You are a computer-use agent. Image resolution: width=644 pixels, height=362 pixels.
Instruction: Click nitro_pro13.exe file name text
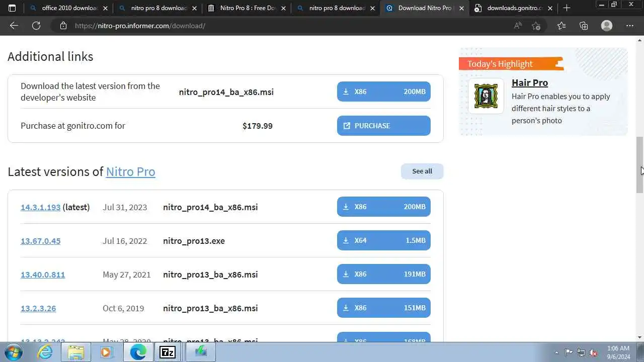[x=194, y=241]
